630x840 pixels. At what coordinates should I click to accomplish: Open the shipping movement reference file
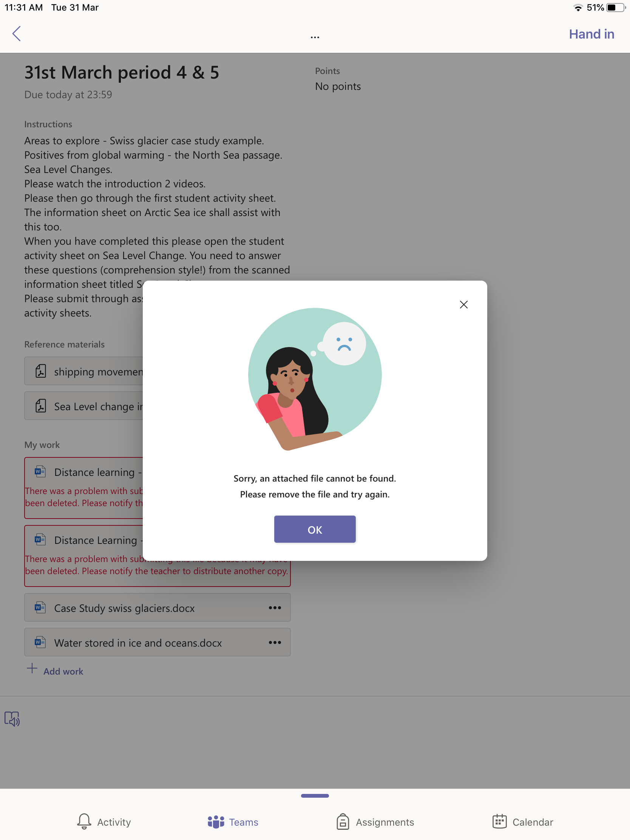83,371
